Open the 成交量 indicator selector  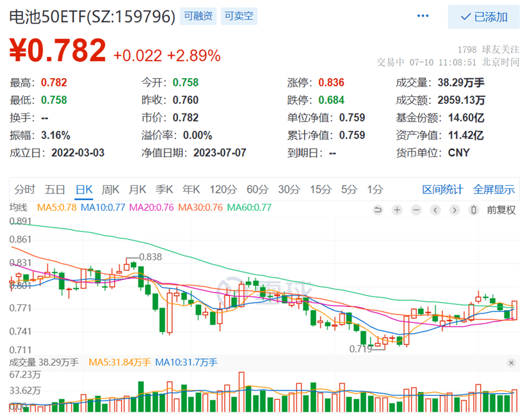[x=24, y=362]
